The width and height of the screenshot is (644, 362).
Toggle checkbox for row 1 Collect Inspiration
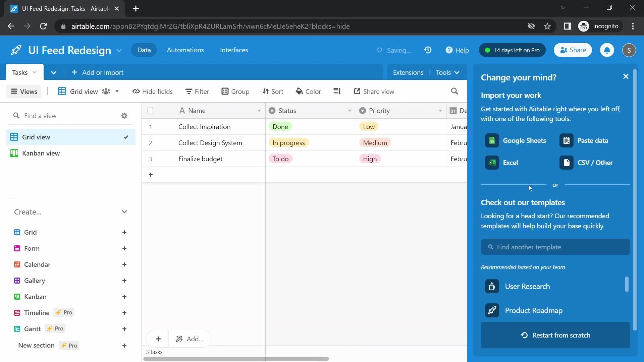[150, 127]
